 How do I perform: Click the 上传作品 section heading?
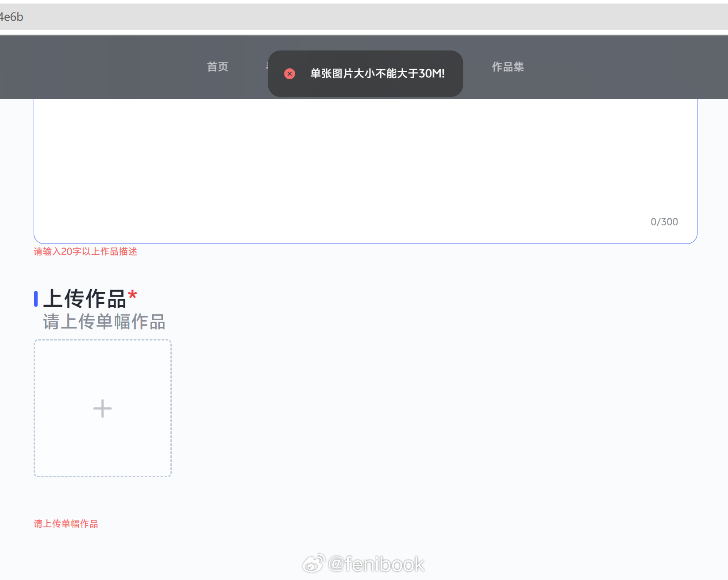point(85,299)
